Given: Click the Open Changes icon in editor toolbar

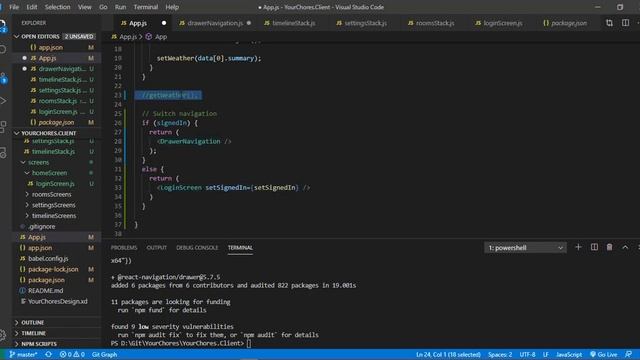Looking at the screenshot, I should point(609,23).
